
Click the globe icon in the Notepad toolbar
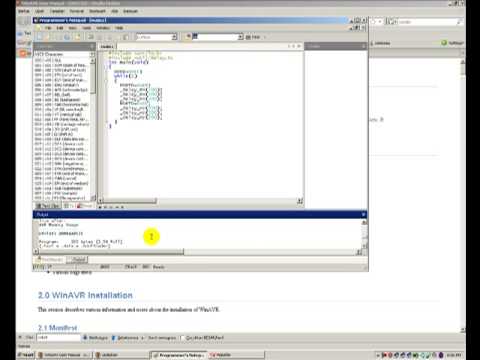pyautogui.click(x=67, y=37)
